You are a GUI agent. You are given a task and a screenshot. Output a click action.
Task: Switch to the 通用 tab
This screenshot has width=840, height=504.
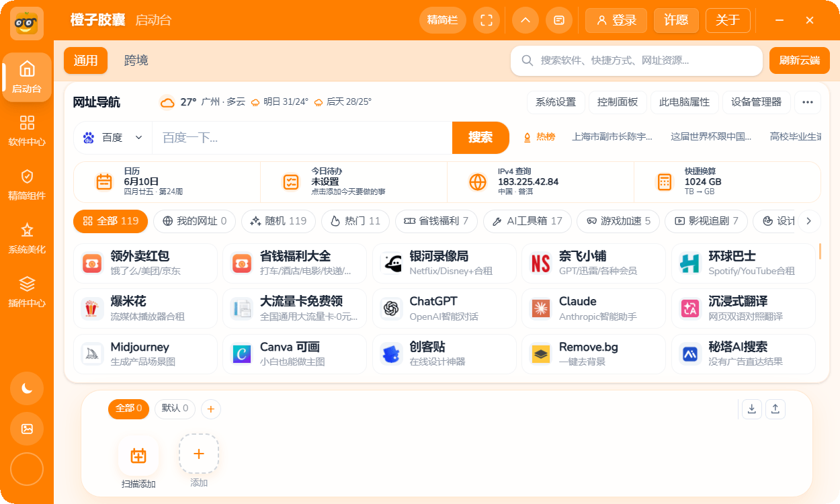tap(85, 60)
